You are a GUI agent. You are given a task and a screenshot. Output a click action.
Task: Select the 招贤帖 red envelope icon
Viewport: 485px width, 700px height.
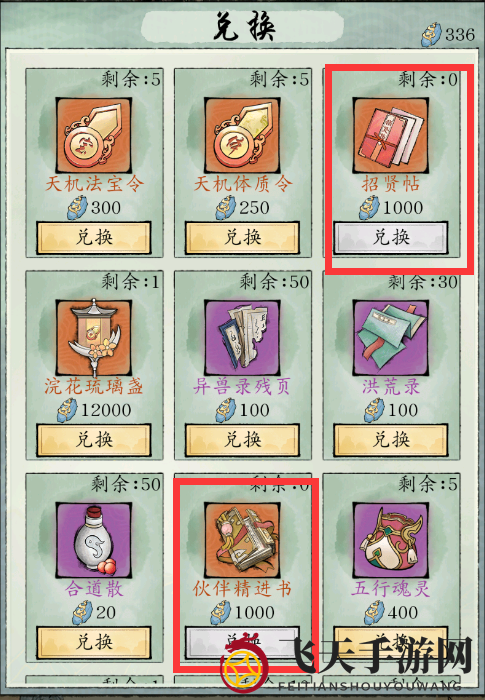[x=391, y=135]
